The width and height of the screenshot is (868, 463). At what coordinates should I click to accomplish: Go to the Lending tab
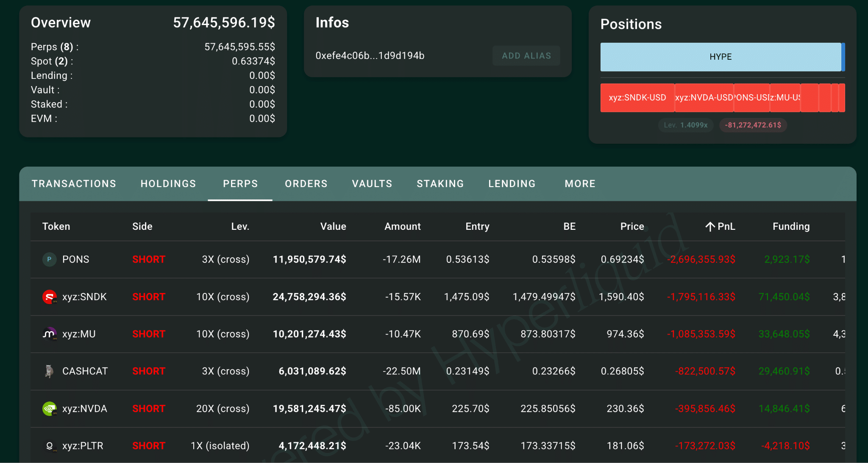pyautogui.click(x=512, y=184)
